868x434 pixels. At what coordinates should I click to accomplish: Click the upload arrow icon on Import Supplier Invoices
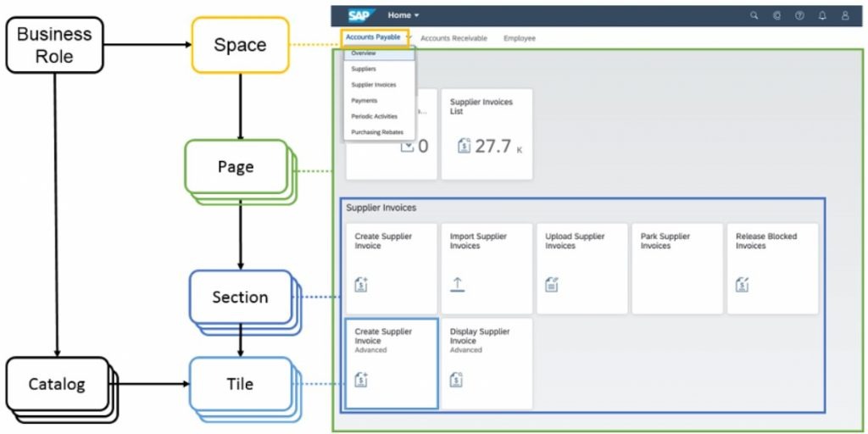tap(458, 285)
